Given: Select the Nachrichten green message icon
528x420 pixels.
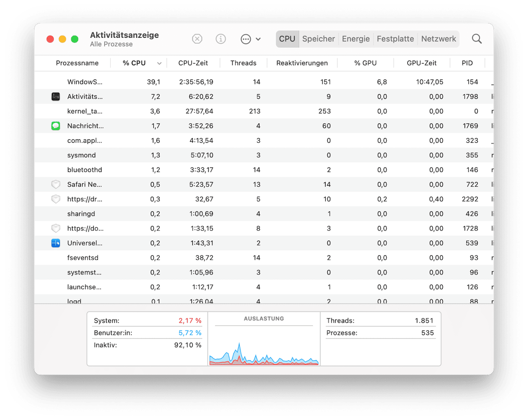Looking at the screenshot, I should point(56,126).
